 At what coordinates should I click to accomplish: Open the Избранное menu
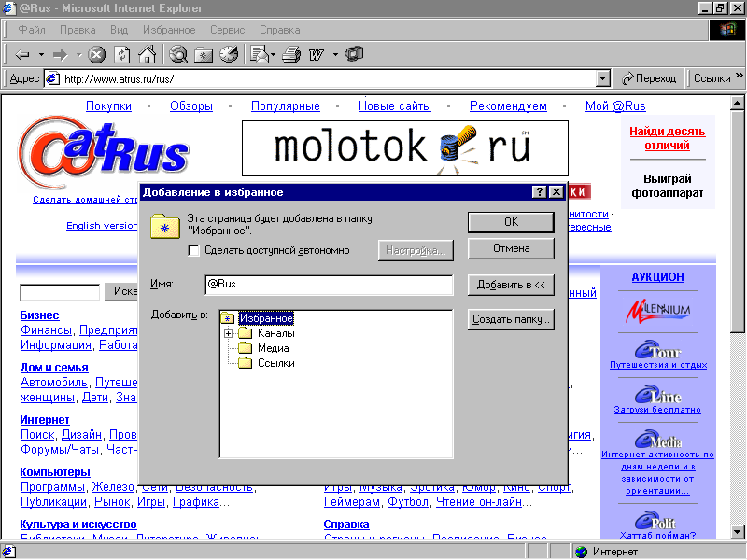point(169,30)
